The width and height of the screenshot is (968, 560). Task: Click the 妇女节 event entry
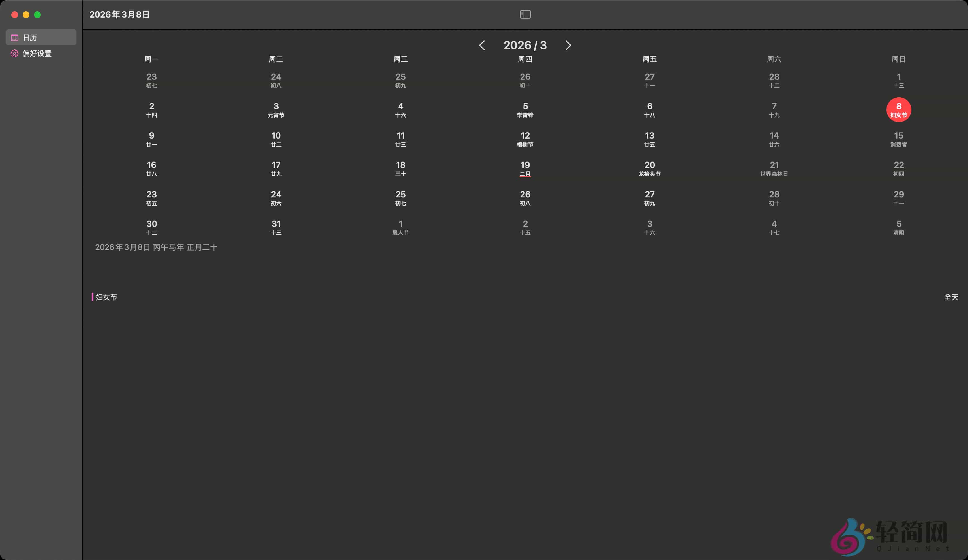tap(106, 297)
